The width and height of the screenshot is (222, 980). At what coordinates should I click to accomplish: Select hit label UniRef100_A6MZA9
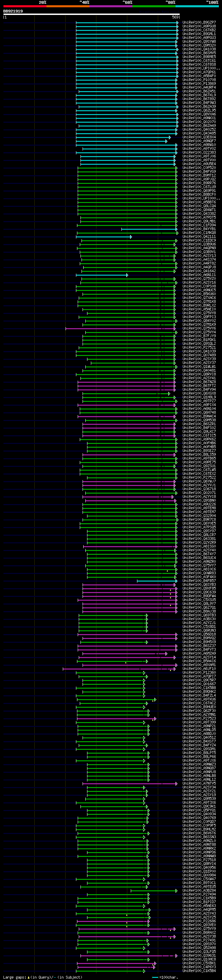tap(199, 654)
